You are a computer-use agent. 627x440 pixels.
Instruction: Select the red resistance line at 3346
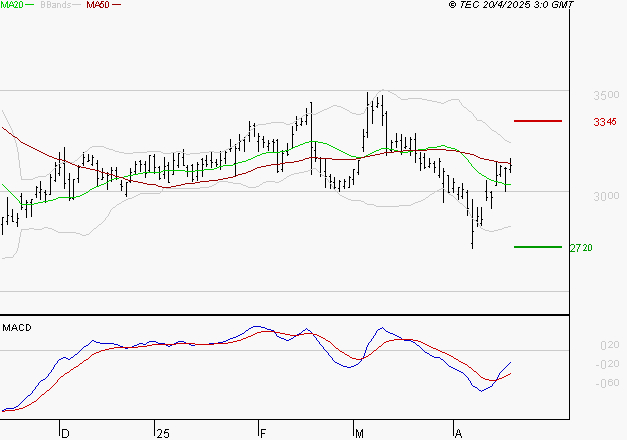[x=539, y=121]
